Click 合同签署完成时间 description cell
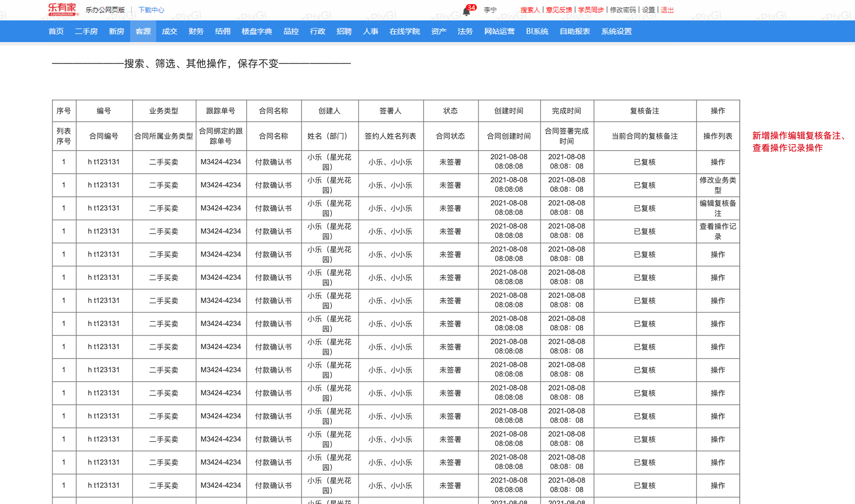This screenshot has width=855, height=504. [567, 136]
